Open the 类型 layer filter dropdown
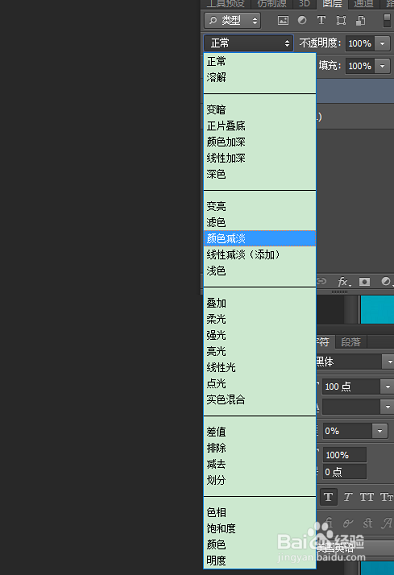 tap(233, 21)
